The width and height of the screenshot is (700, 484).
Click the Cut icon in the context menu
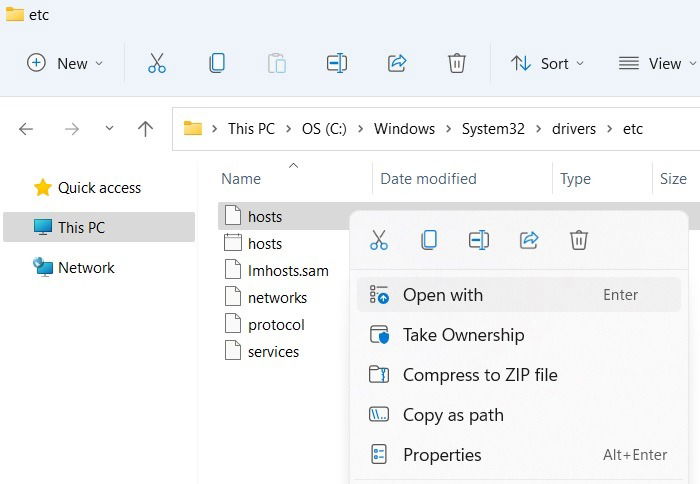coord(379,240)
